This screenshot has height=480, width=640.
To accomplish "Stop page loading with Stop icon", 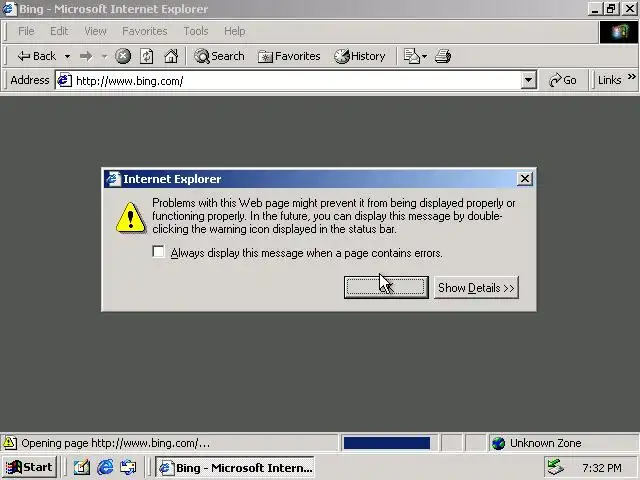I will click(x=122, y=56).
